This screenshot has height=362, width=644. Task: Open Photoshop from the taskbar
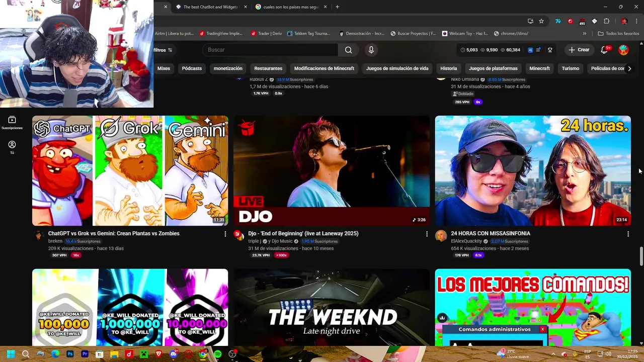coord(70,354)
